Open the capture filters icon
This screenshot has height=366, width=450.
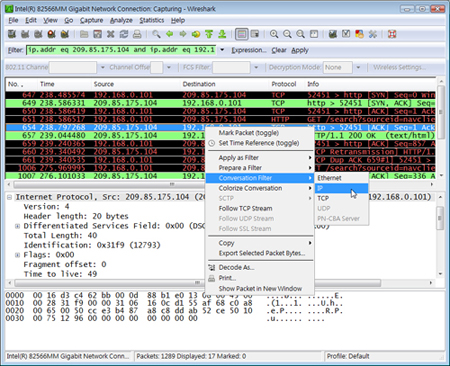point(333,34)
